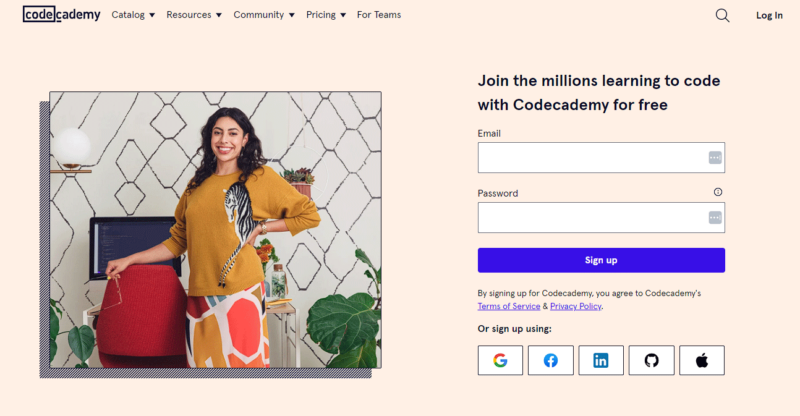
Task: Open the search magnifier icon
Action: click(723, 15)
